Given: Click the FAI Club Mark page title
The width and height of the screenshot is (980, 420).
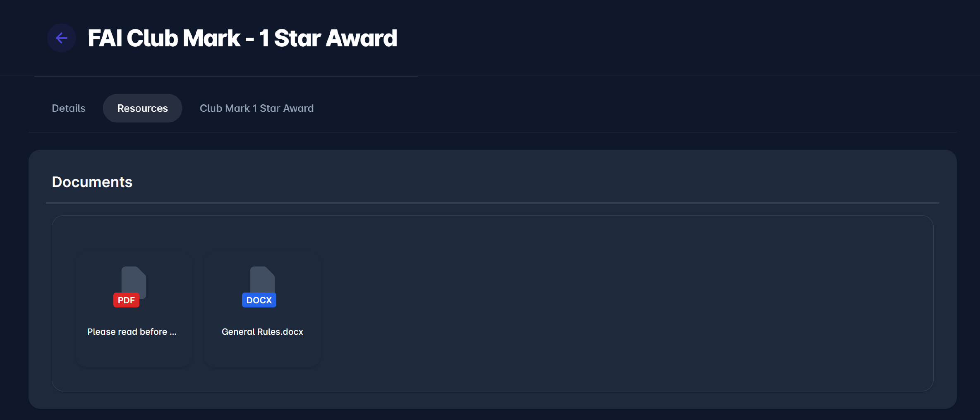Looking at the screenshot, I should [x=242, y=38].
